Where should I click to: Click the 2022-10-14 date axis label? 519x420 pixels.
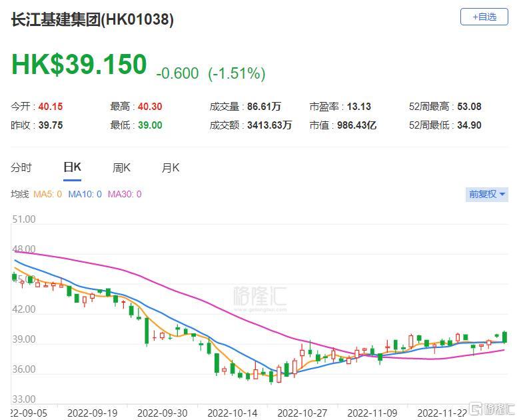233,413
